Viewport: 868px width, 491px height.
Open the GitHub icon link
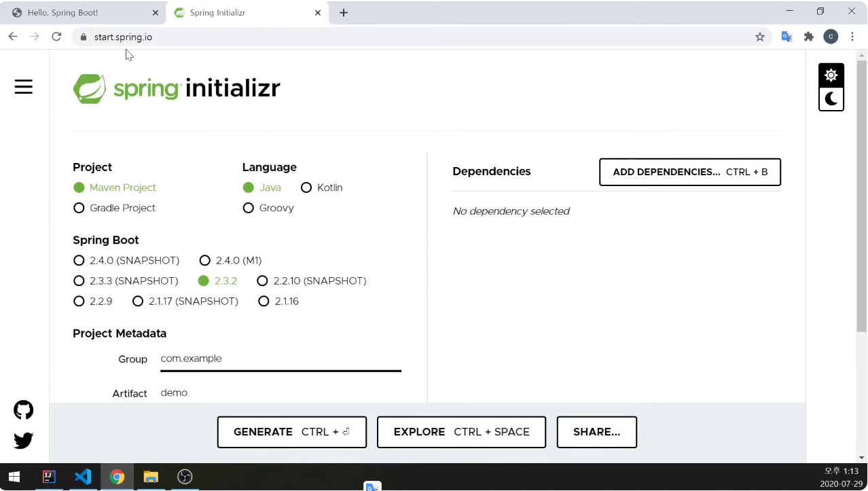[24, 410]
